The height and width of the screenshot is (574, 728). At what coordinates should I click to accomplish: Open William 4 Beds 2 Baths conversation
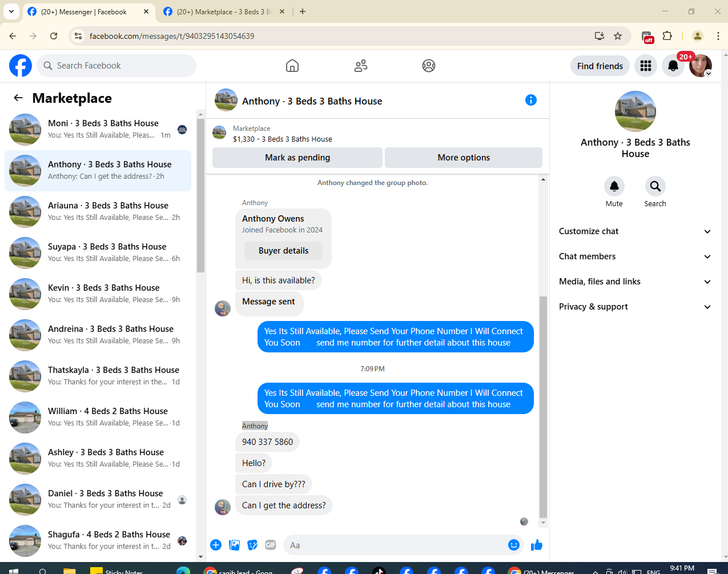coord(98,418)
